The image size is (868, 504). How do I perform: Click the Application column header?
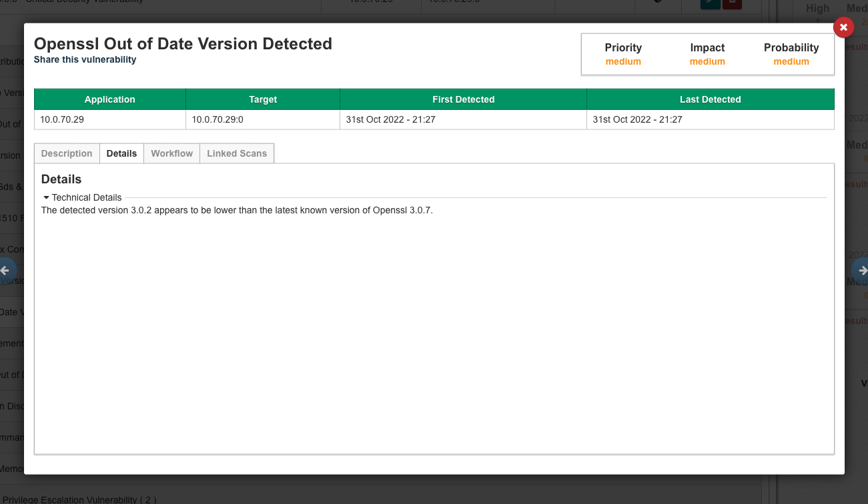(x=109, y=99)
